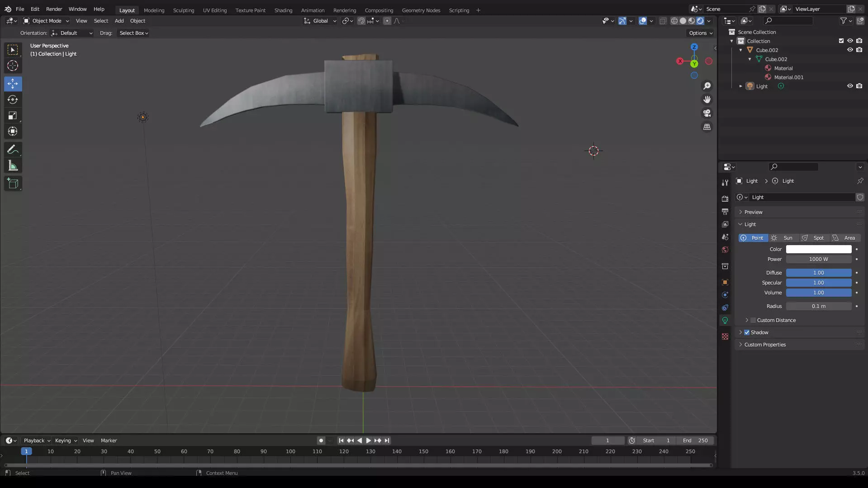
Task: Select the Cursor tool in the toolbar
Action: (x=13, y=66)
